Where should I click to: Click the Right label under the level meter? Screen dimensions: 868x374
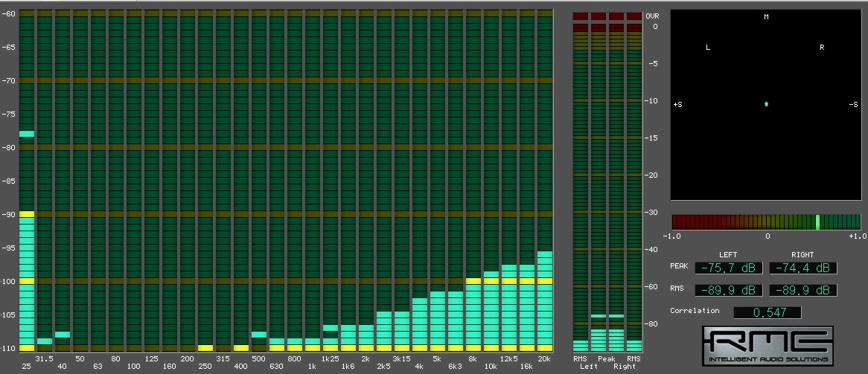624,367
